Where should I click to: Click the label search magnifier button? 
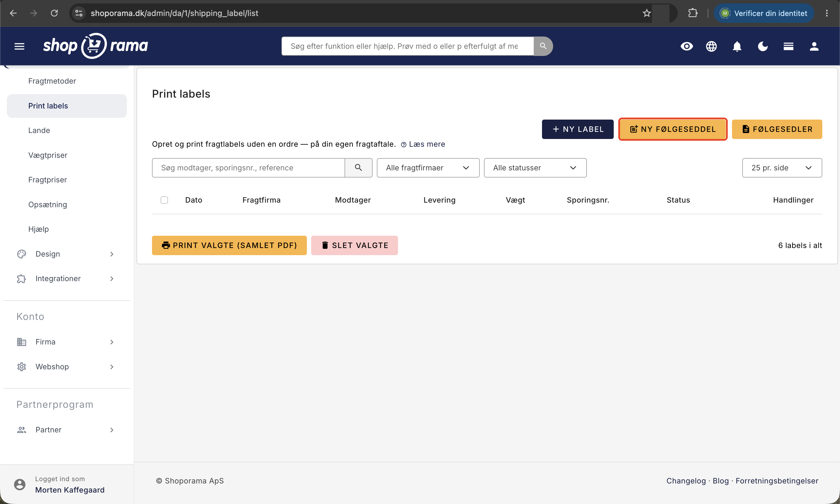coord(358,168)
